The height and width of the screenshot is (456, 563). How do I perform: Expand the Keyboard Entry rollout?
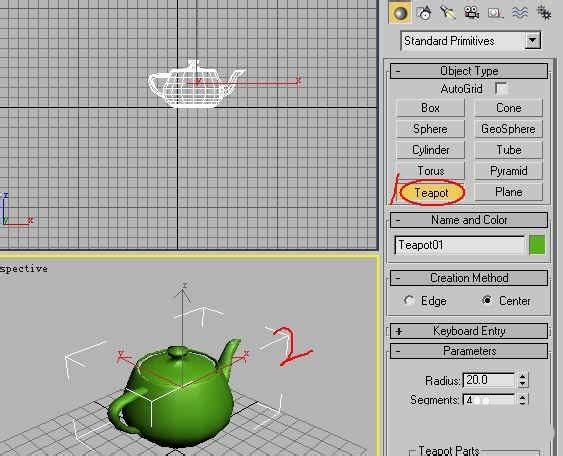pos(469,331)
